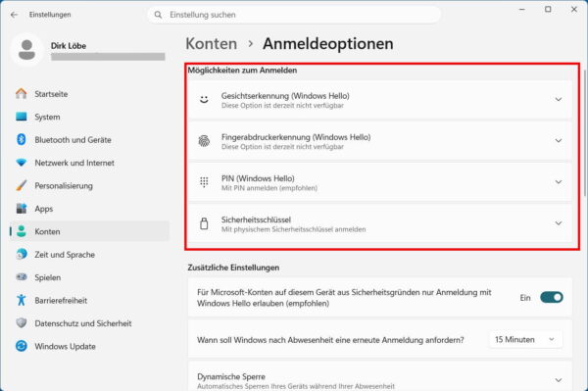
Task: Click the PIN keypad icon
Action: click(x=204, y=182)
